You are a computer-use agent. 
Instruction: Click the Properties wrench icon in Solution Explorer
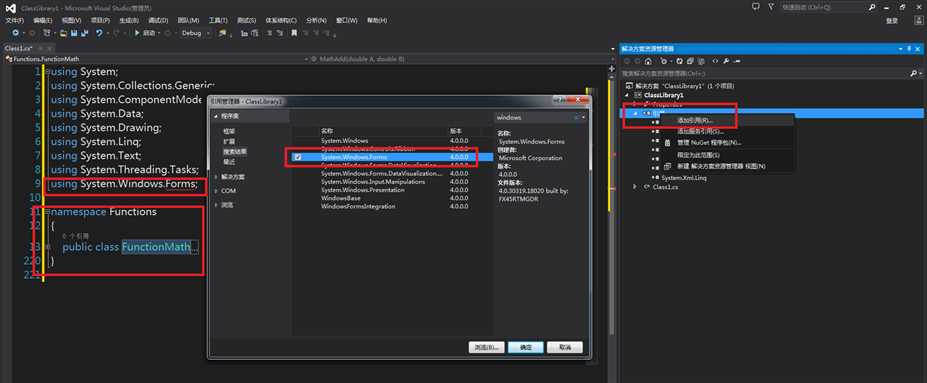pos(726,61)
